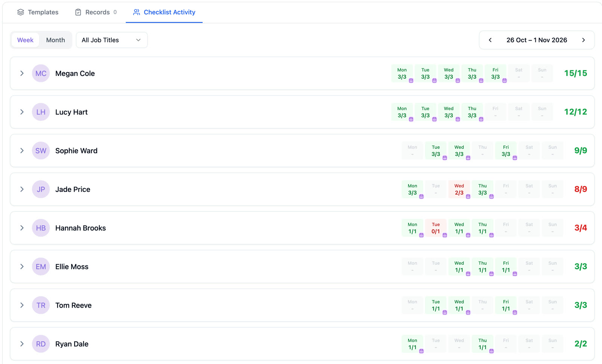Click the name Ellie Moss
The height and width of the screenshot is (364, 602).
72,267
